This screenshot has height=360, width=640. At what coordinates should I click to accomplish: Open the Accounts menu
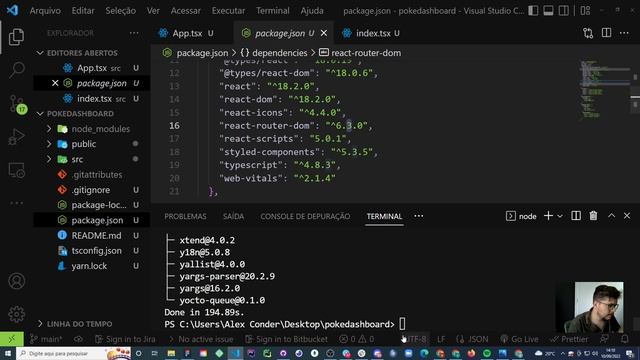tap(16, 281)
